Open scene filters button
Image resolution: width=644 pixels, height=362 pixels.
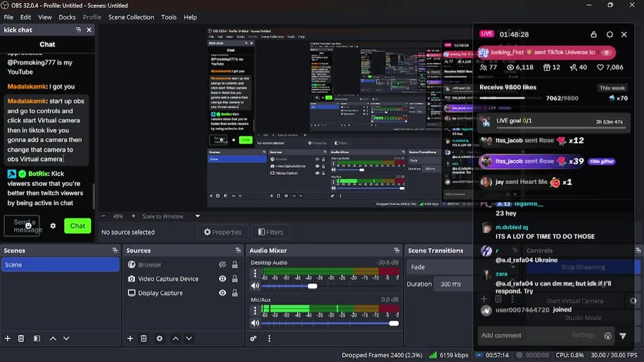[x=37, y=338]
